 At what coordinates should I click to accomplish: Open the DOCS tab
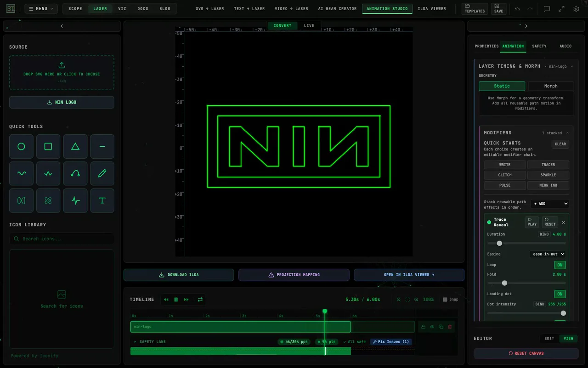point(143,9)
